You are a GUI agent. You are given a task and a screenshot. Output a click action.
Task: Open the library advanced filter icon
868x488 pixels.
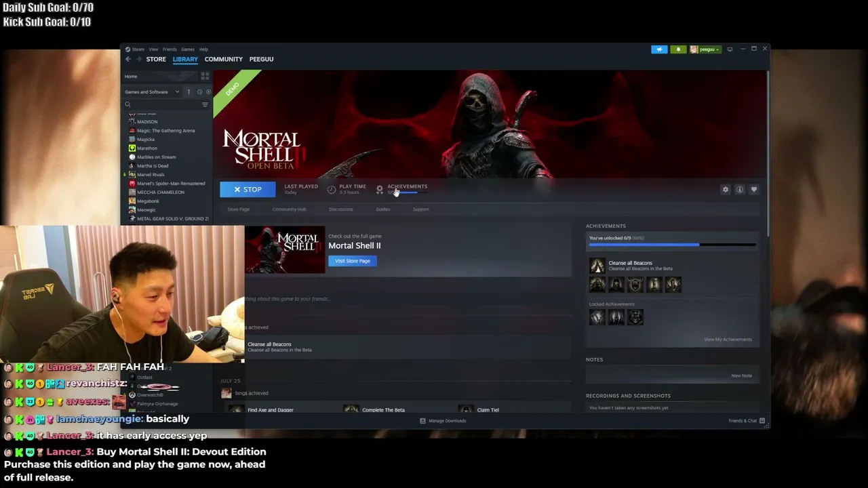click(205, 104)
